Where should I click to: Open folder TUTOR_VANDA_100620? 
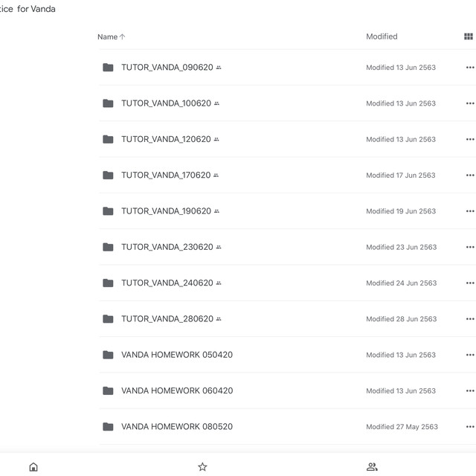166,103
